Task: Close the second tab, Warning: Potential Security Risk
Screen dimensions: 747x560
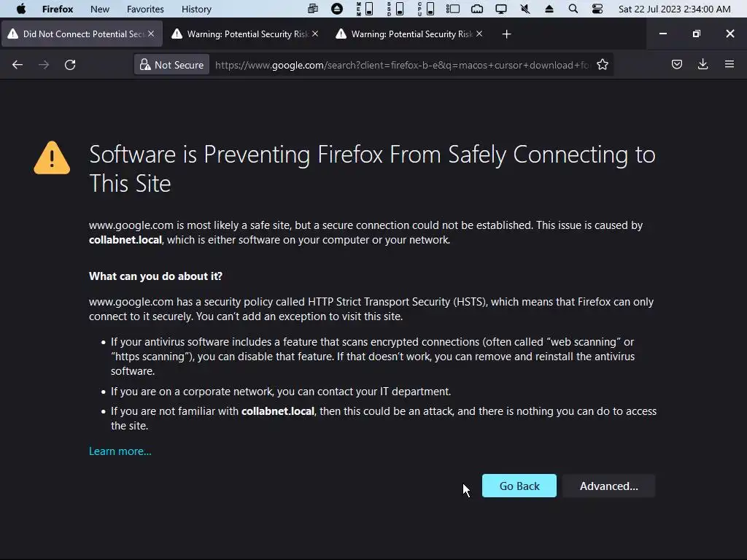Action: pyautogui.click(x=315, y=34)
